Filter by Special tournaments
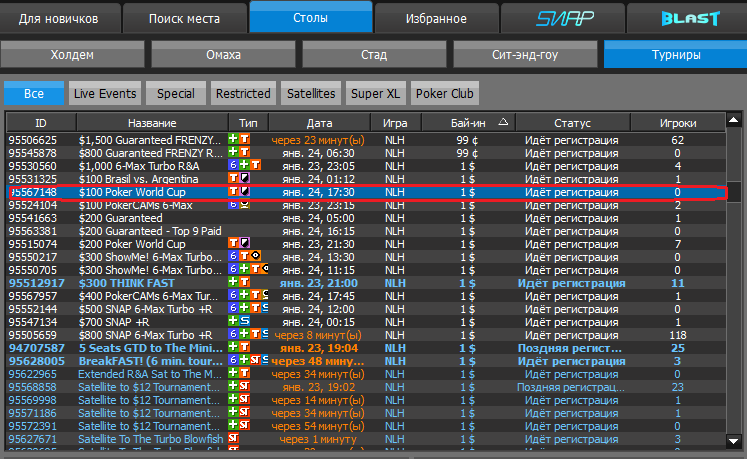 tap(176, 93)
